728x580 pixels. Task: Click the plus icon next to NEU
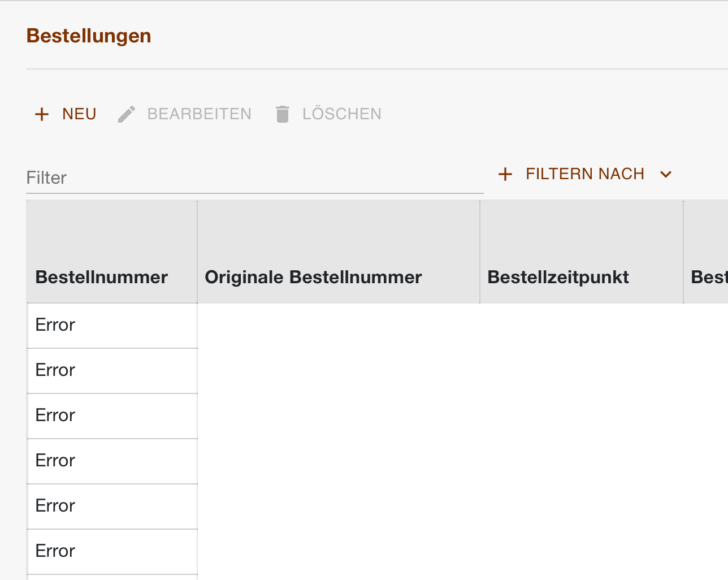click(42, 114)
